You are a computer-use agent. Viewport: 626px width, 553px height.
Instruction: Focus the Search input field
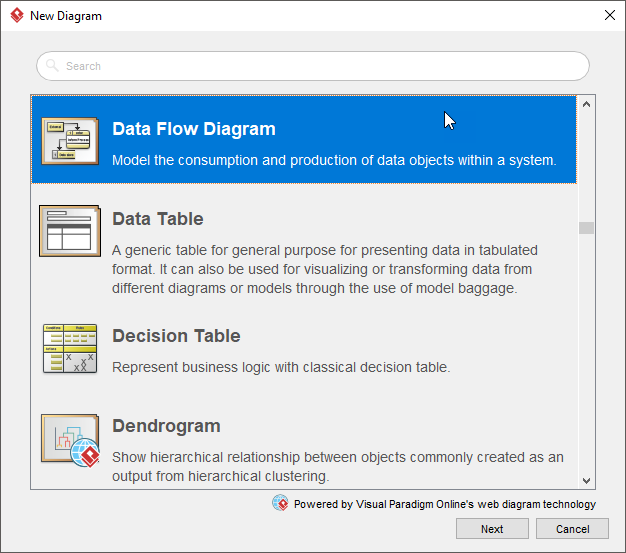coord(320,66)
